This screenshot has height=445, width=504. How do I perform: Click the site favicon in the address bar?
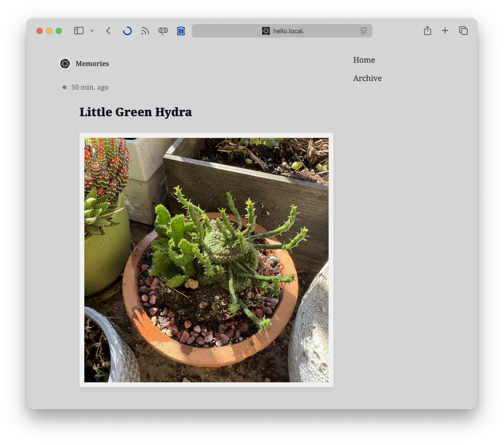click(x=266, y=31)
